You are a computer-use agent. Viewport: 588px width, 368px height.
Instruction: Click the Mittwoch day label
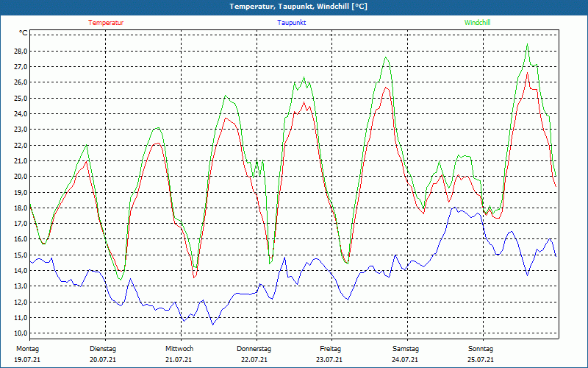179,349
